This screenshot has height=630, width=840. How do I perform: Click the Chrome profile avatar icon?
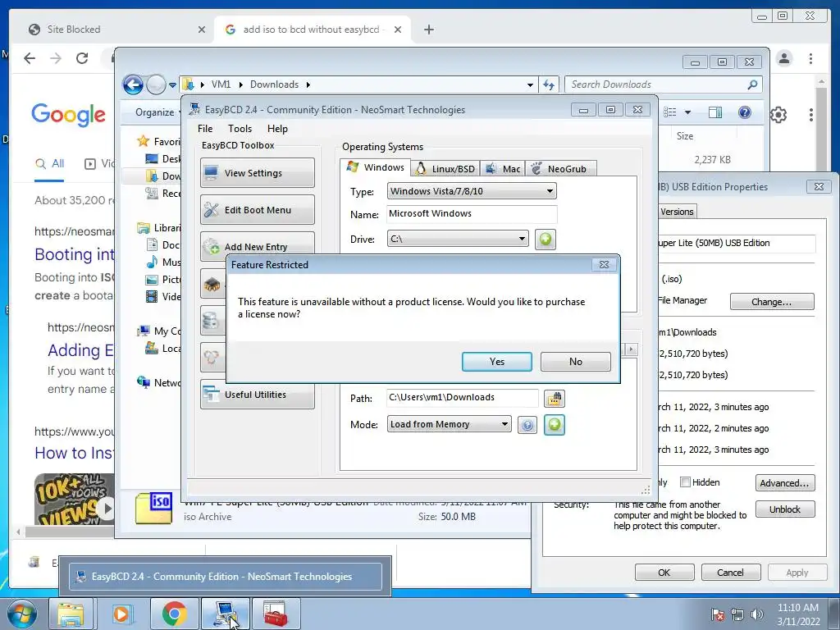[x=784, y=58]
